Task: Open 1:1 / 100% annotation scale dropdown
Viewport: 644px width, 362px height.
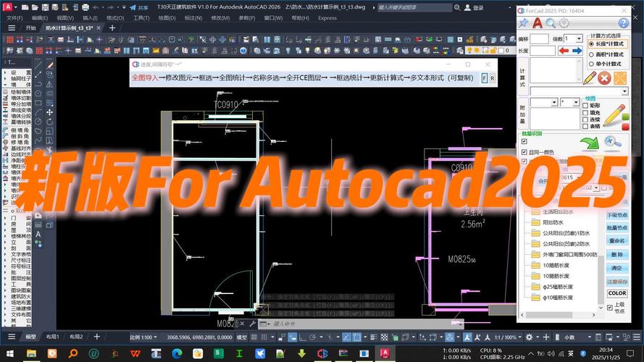Action: coord(509,337)
